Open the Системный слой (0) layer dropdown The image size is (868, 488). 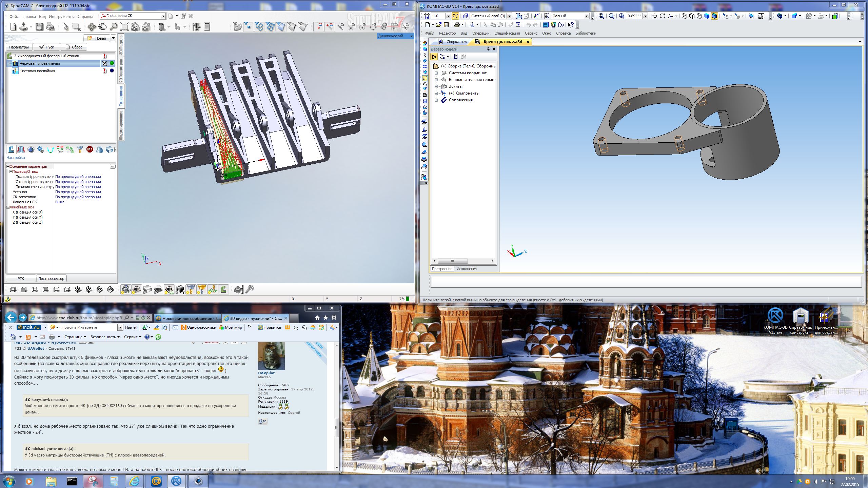coord(509,16)
